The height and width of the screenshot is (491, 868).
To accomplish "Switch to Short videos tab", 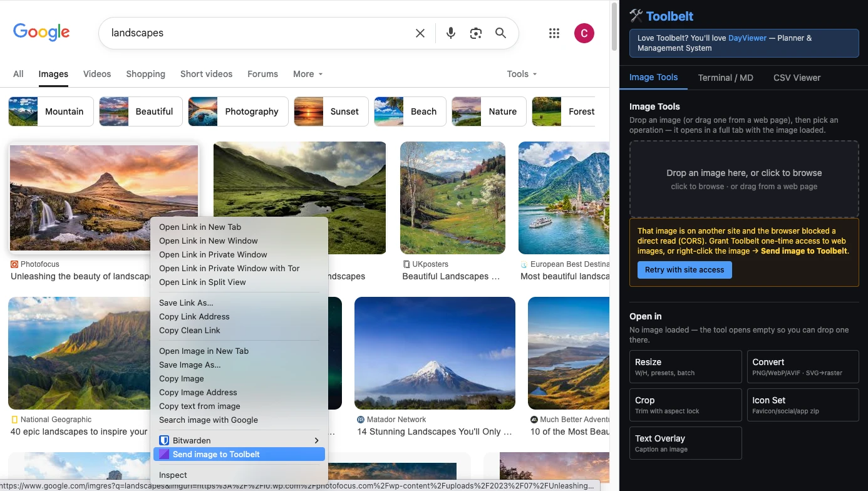I will [206, 74].
